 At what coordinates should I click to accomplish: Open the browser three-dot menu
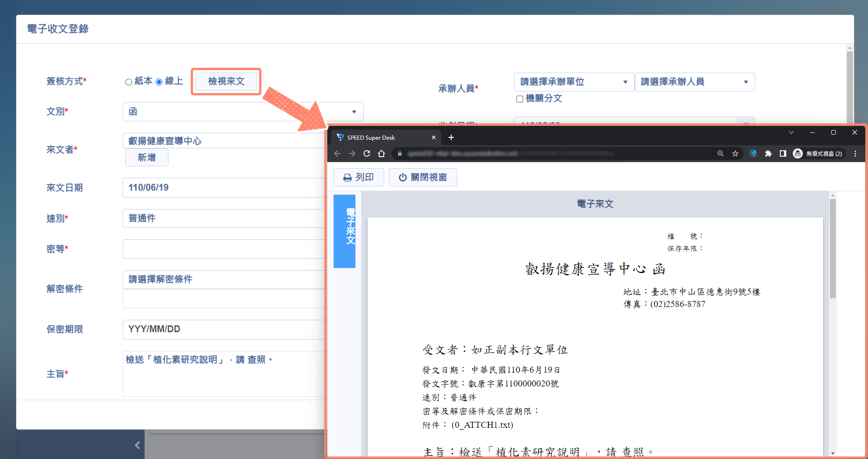pos(855,153)
